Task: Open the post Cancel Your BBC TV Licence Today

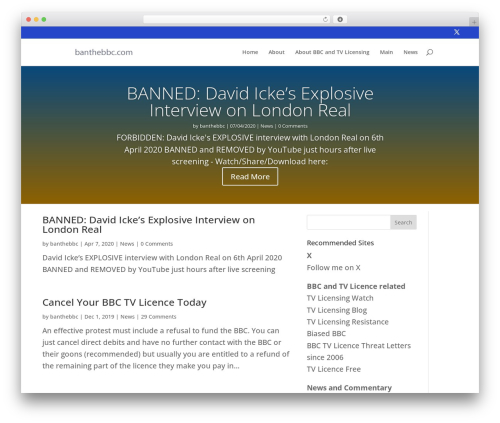Action: 124,302
